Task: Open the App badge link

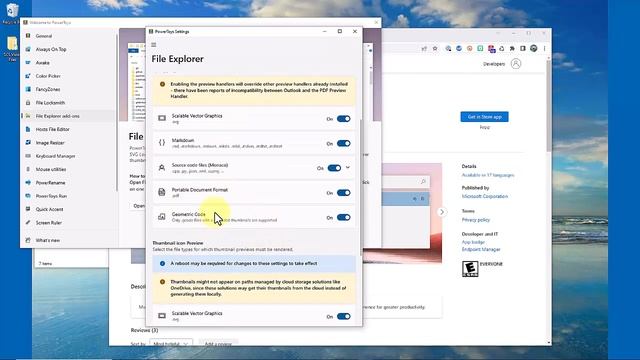Action: pyautogui.click(x=473, y=242)
